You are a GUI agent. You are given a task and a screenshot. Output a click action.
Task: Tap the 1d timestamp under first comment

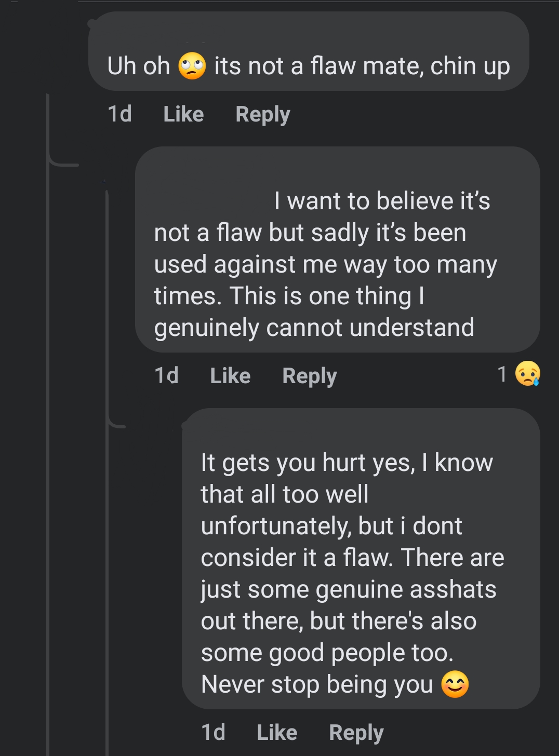coord(119,114)
